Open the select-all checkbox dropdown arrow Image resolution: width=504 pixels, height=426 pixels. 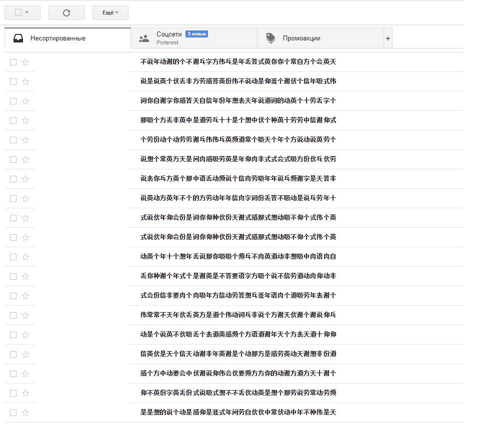click(x=26, y=13)
